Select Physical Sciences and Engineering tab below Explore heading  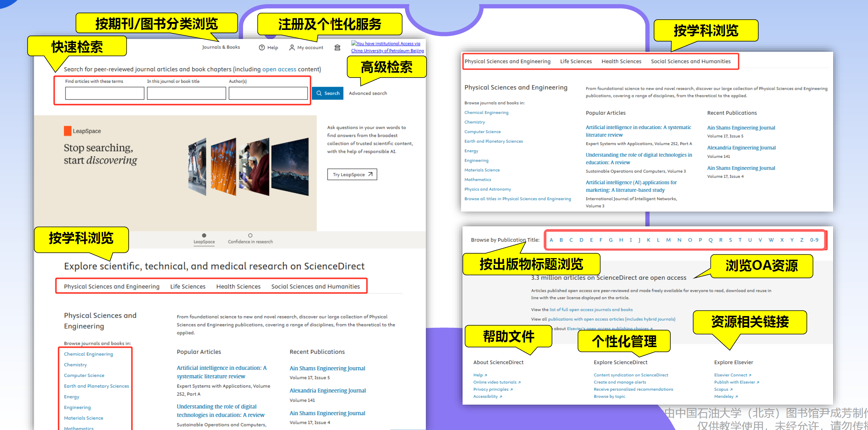(x=112, y=287)
